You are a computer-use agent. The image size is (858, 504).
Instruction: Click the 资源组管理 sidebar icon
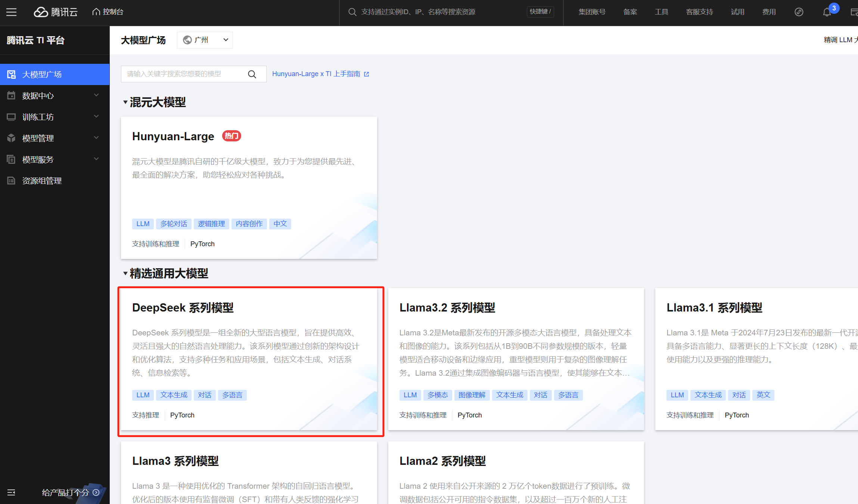11,181
